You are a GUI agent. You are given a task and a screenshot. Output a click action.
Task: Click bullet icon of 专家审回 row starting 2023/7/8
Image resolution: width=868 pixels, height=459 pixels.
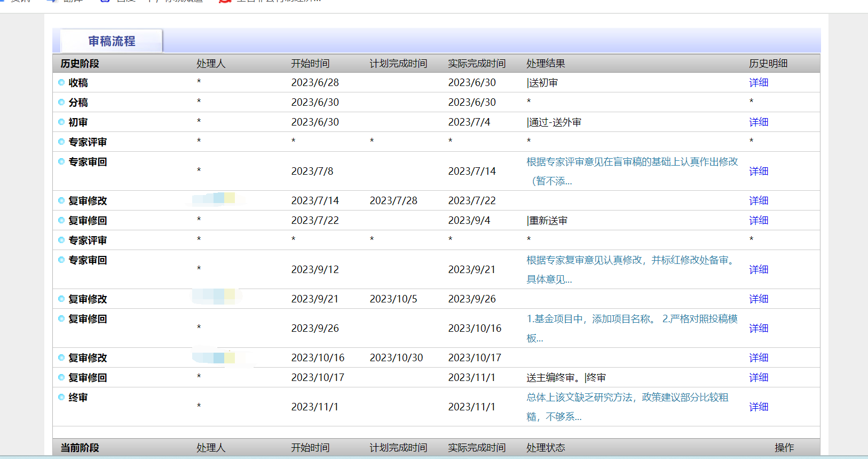click(x=61, y=161)
